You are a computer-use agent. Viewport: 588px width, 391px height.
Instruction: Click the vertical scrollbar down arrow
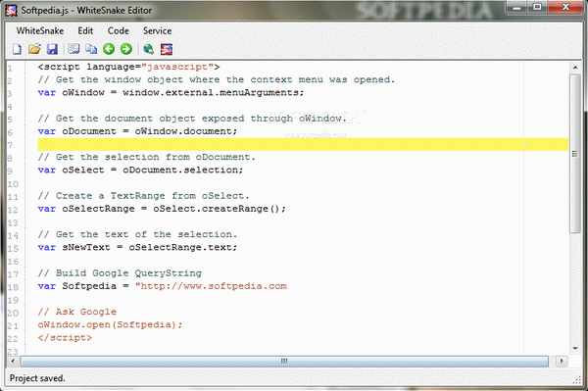[575, 348]
